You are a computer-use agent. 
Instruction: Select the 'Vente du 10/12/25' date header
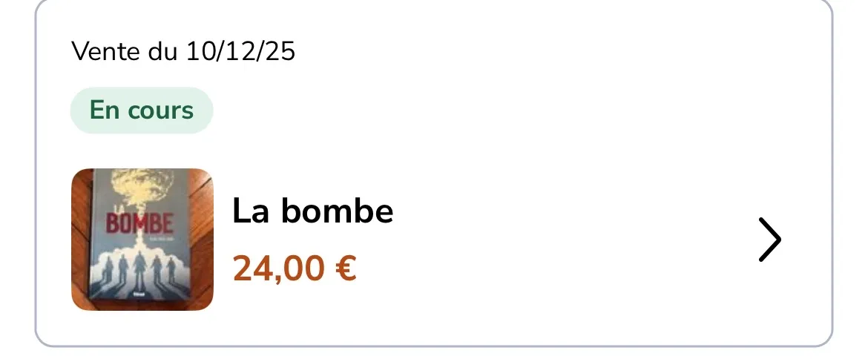(183, 51)
